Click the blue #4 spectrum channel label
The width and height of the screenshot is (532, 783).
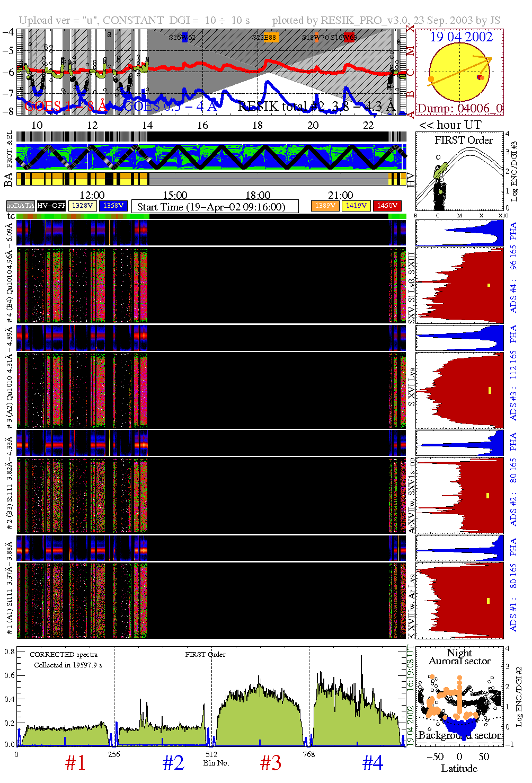pyautogui.click(x=373, y=763)
